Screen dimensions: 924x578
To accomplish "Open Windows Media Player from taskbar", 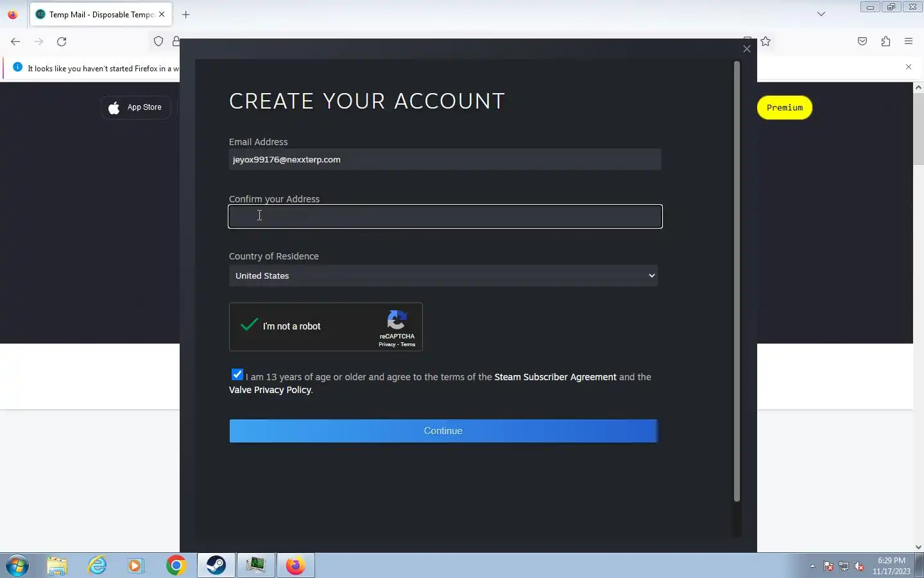I will pos(135,566).
